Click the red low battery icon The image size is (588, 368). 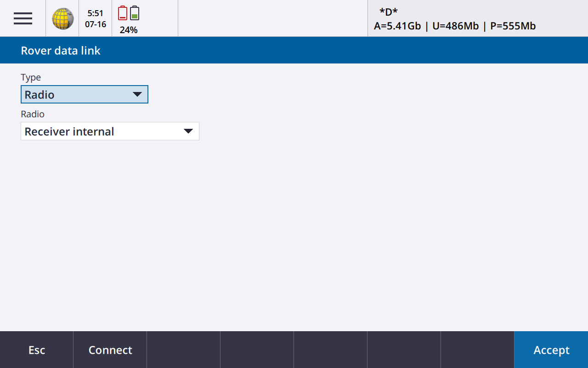[x=123, y=13]
